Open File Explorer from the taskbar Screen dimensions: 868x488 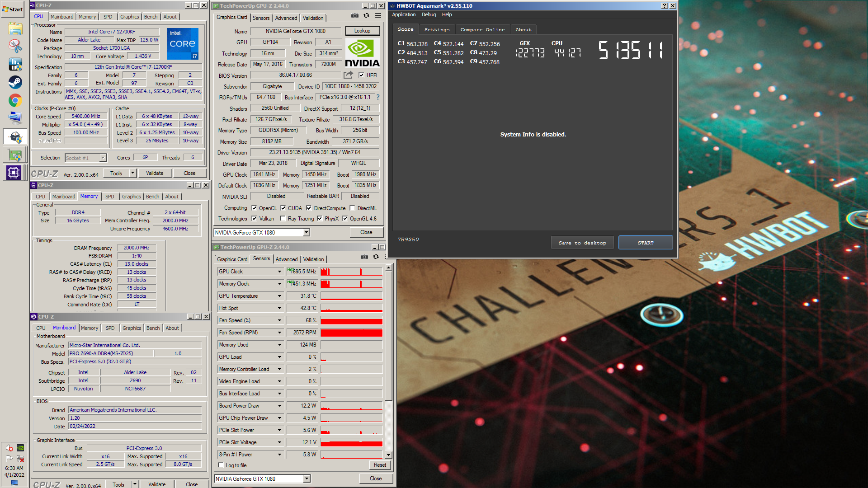point(15,28)
